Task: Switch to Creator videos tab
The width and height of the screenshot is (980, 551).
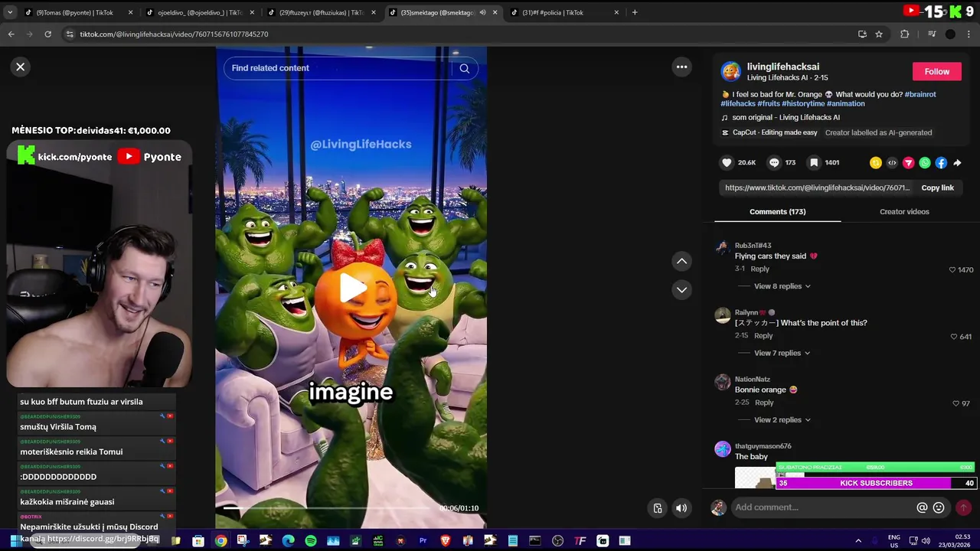Action: tap(904, 211)
